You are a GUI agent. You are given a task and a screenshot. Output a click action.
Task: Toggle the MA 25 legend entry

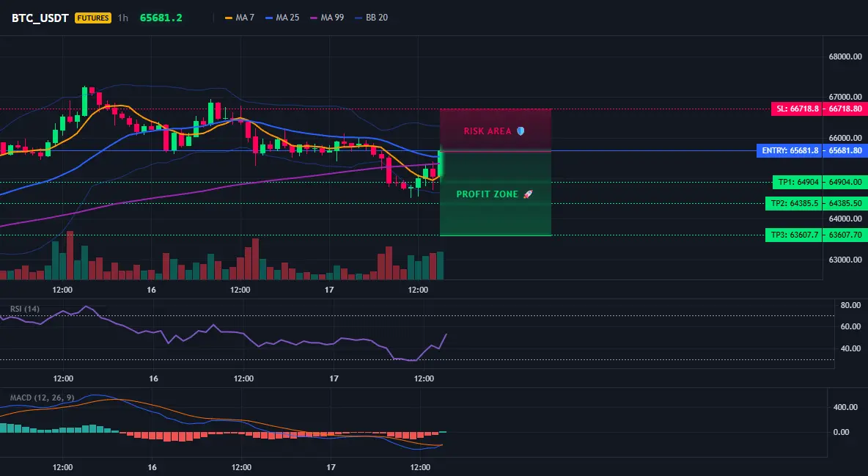(x=282, y=18)
